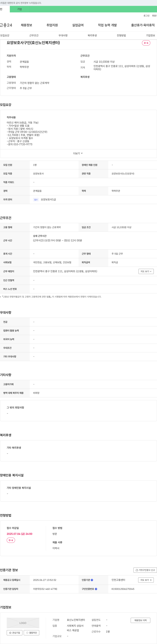The height and width of the screenshot is (644, 157).
Task: Open the 채용정보 menu
Action: (26, 25)
